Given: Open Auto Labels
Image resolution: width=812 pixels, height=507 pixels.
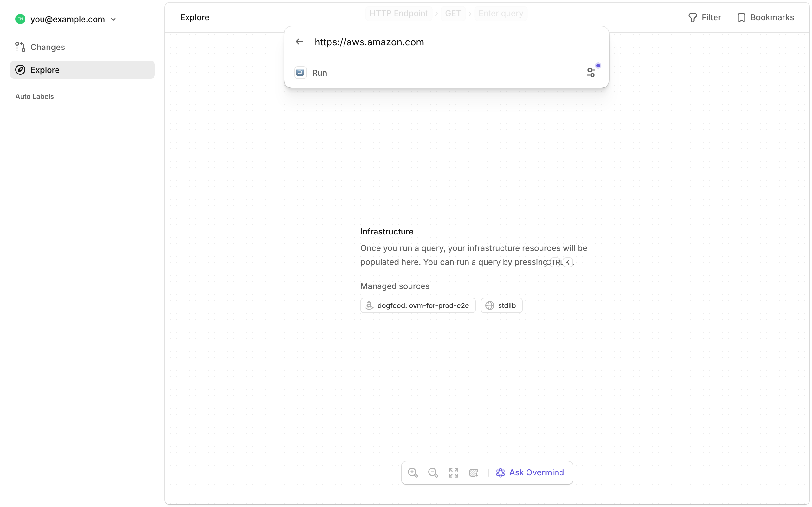Looking at the screenshot, I should pos(34,96).
